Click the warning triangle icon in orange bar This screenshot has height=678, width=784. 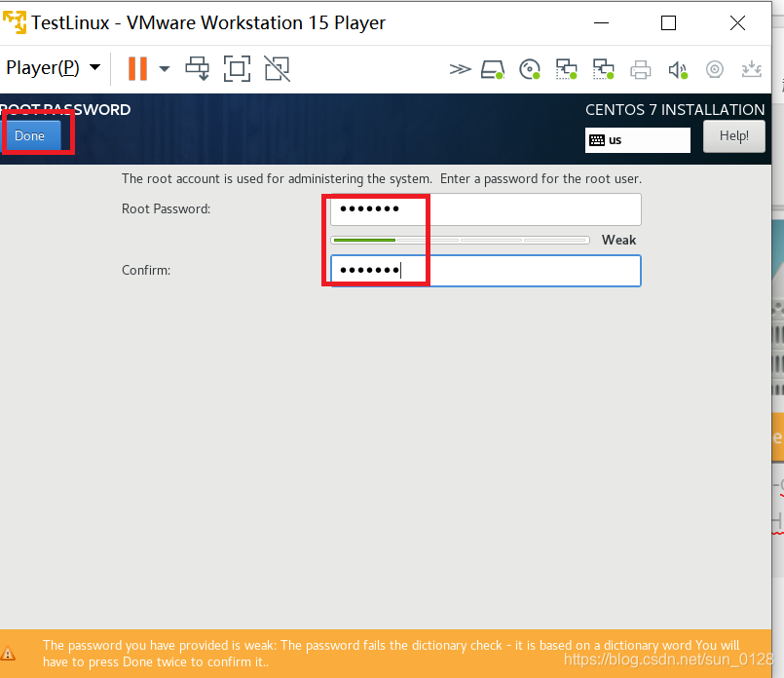pos(8,653)
